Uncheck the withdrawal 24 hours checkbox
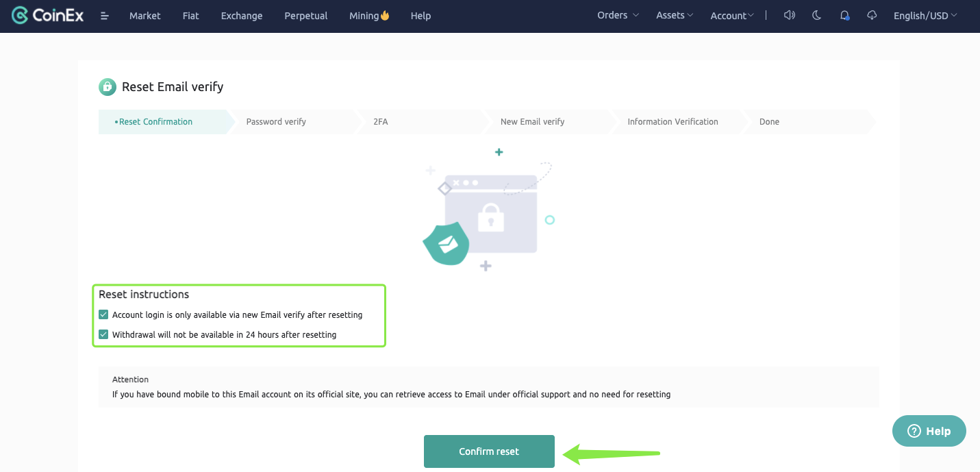Image resolution: width=980 pixels, height=472 pixels. 103,334
